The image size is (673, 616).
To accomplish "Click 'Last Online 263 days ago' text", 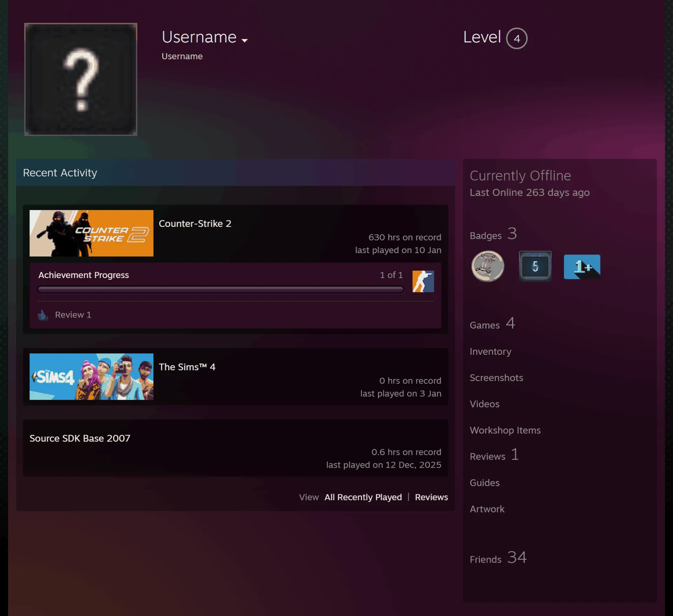I will click(530, 192).
